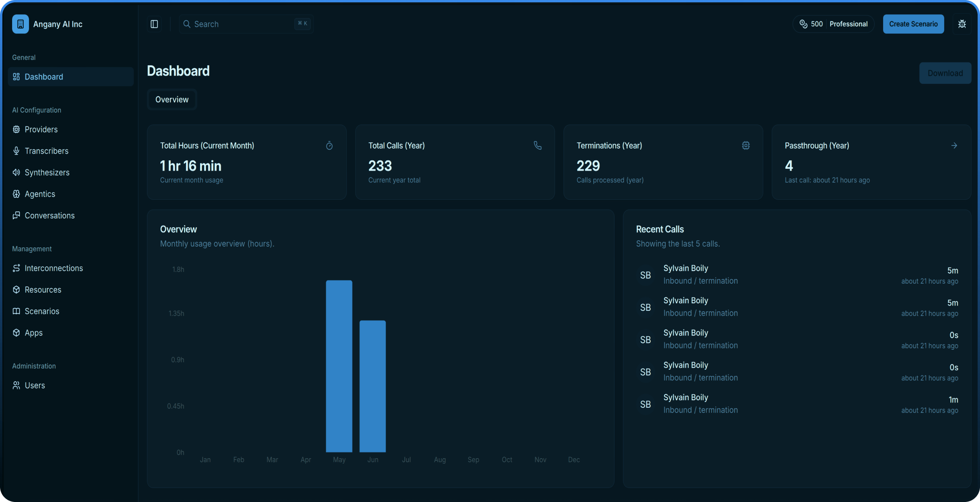Click the Angany AI Inc logo icon
980x502 pixels.
[x=21, y=24]
